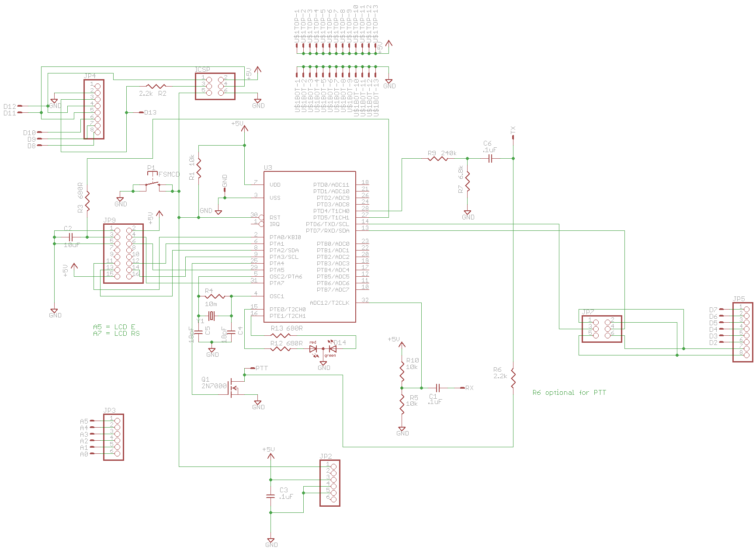Click the red LED symbol next to R12
Viewport: 756px width, 550px height.
[x=313, y=349]
